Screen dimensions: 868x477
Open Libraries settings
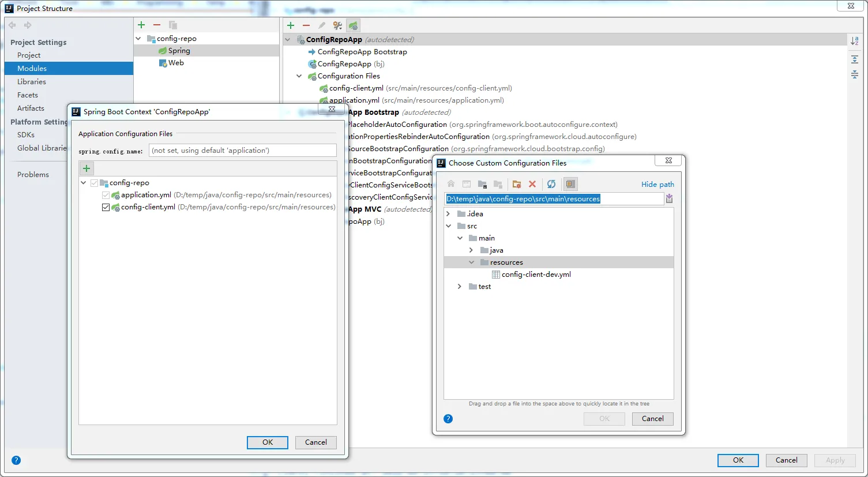pos(32,82)
